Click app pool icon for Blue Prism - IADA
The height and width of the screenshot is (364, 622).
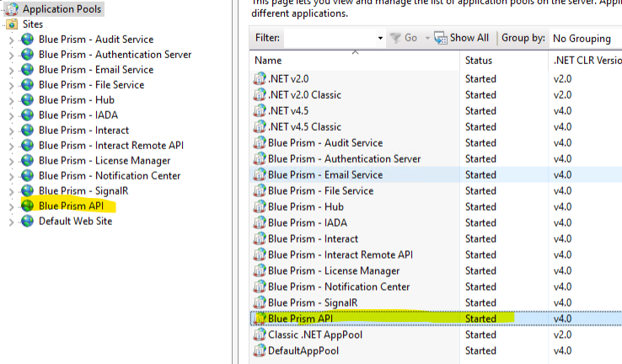click(260, 222)
